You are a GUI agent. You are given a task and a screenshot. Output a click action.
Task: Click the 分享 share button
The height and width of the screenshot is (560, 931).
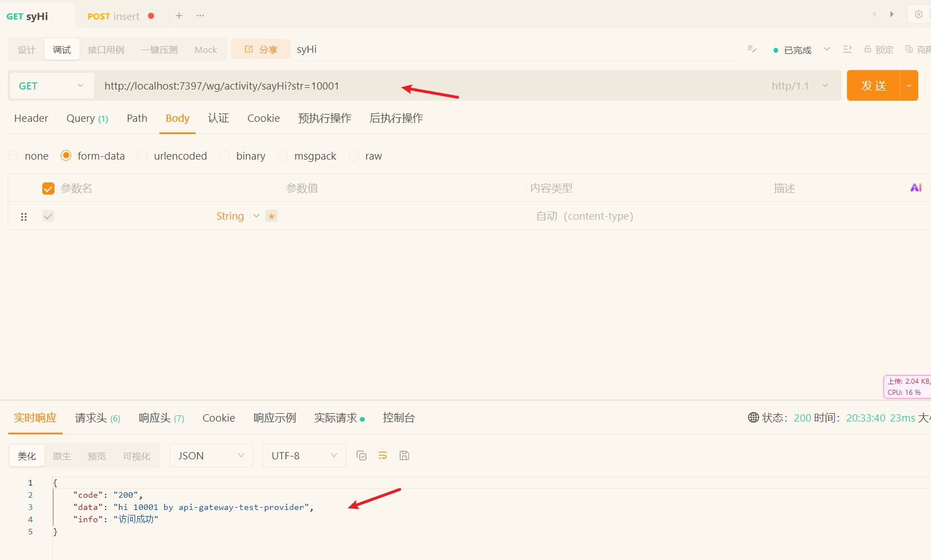pos(261,49)
